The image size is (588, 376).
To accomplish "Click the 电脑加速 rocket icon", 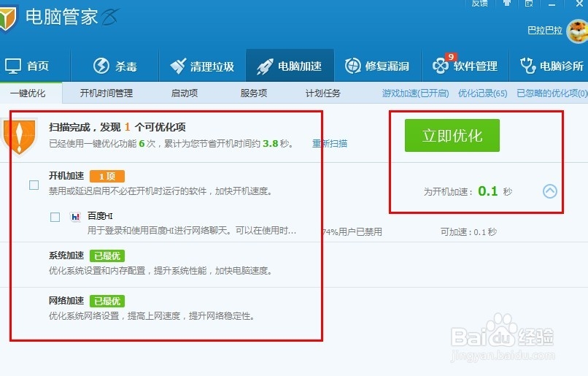I will point(265,66).
